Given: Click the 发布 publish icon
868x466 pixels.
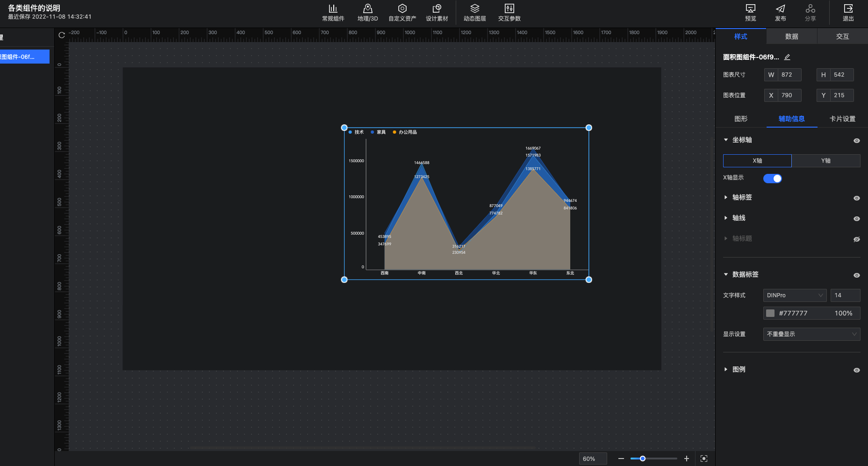Looking at the screenshot, I should (780, 9).
